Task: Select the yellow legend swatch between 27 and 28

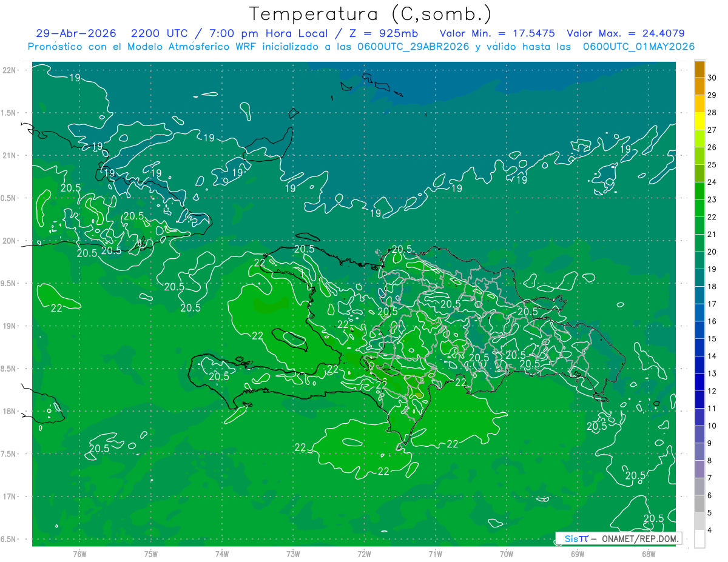Action: (699, 121)
